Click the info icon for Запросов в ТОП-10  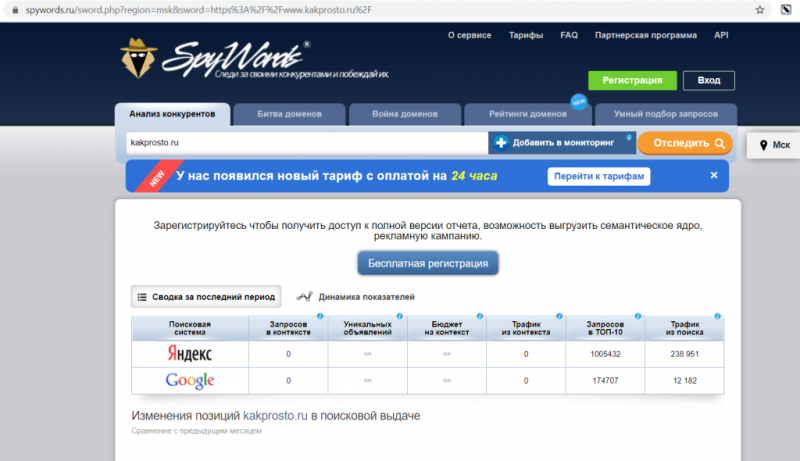tap(638, 316)
